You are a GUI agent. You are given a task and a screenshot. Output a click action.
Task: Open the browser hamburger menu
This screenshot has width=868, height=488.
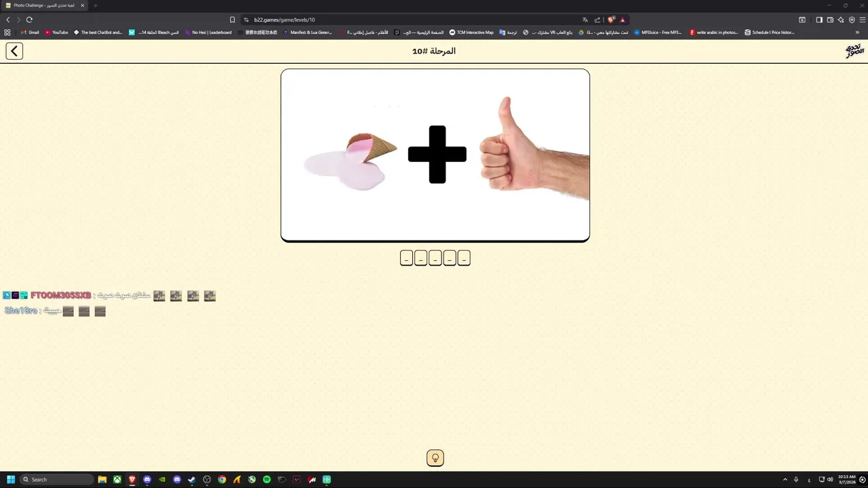pos(863,20)
